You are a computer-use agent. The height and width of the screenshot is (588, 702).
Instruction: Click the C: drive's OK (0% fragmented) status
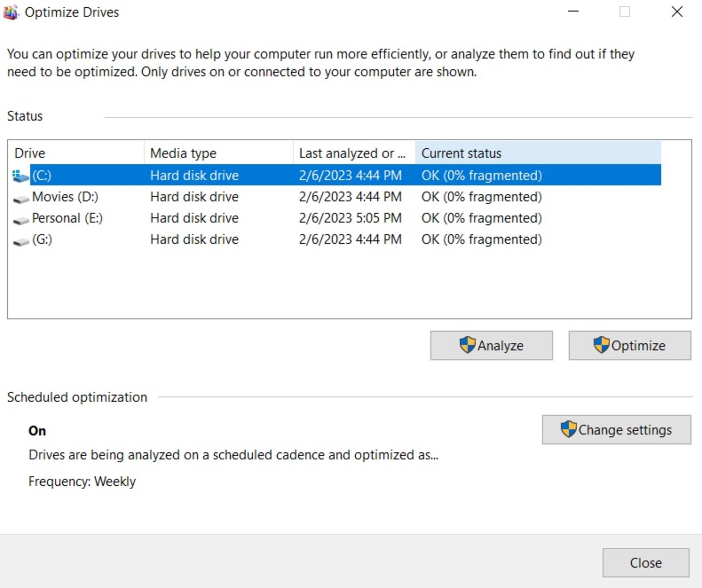481,175
